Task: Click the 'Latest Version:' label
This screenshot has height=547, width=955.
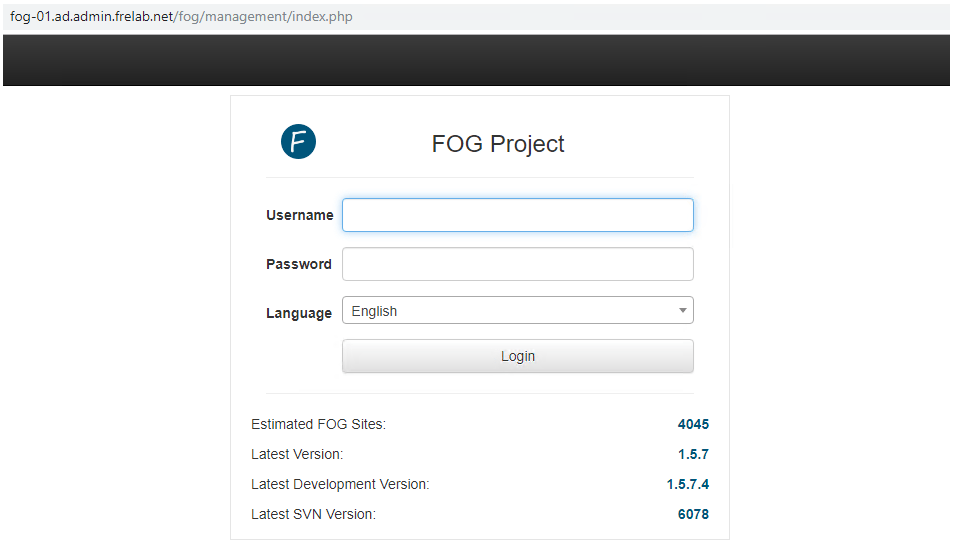Action: coord(297,454)
